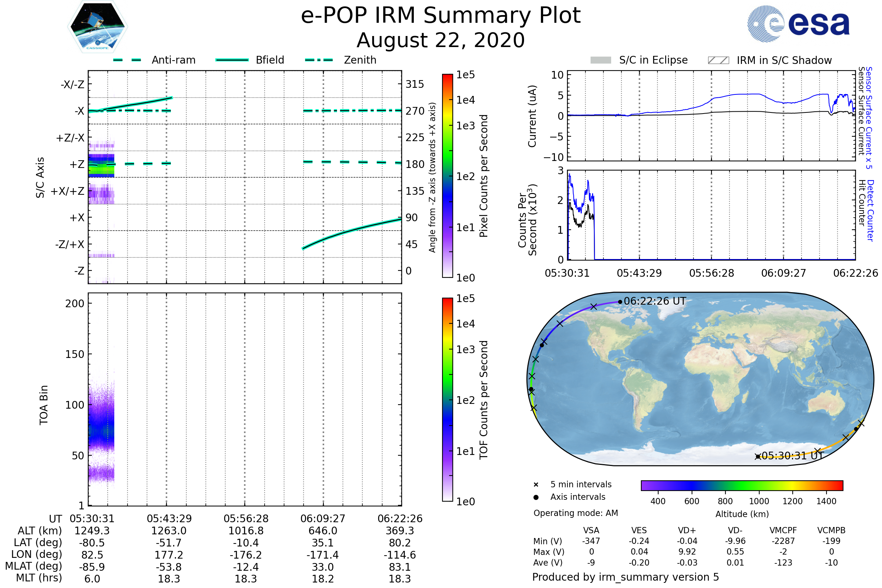The image size is (882, 588).
Task: Click the 05:30:31 UT orbit start label
Action: click(793, 456)
